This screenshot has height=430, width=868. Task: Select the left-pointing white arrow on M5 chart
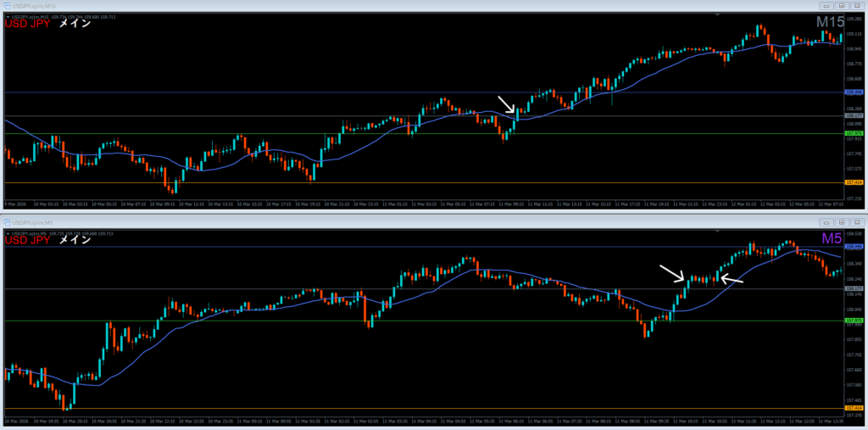(732, 279)
